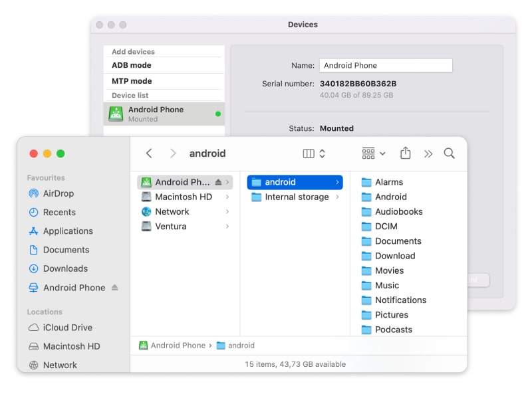Expand the android folder chevron
The image size is (532, 412).
point(337,182)
